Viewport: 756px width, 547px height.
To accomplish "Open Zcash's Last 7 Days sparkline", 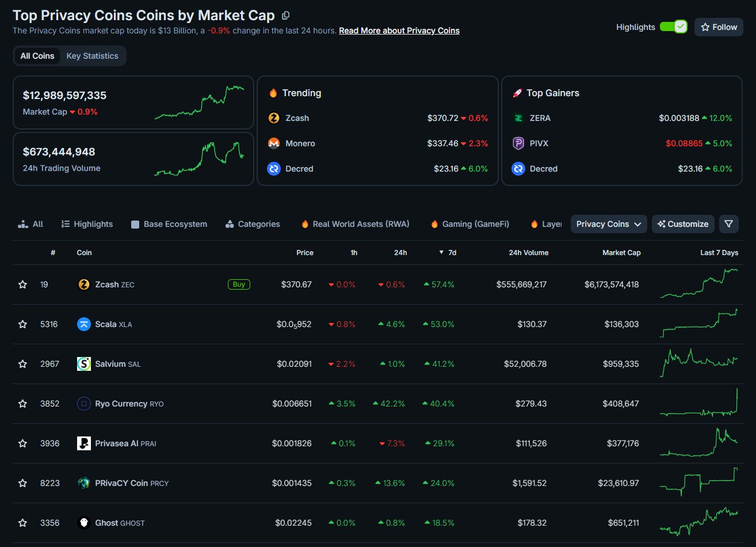I will 699,283.
